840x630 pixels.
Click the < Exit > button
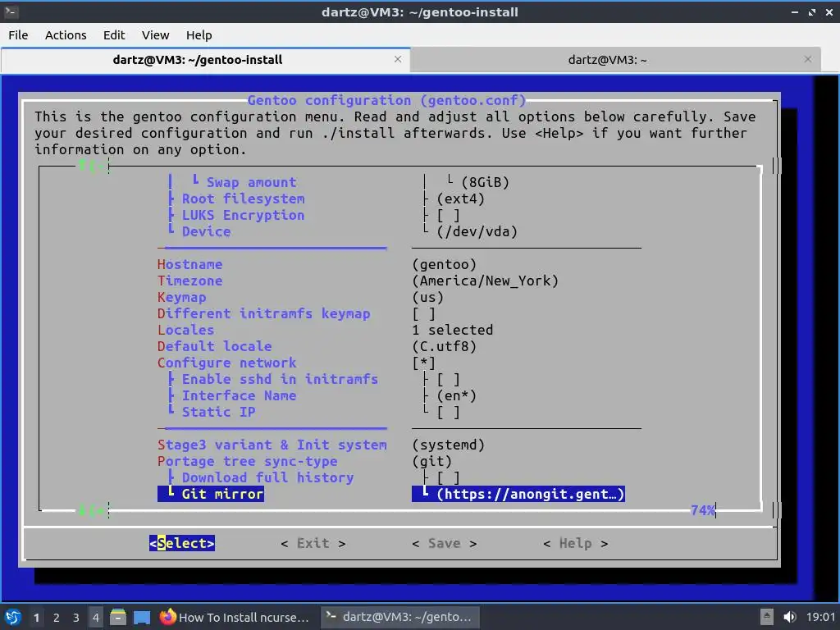coord(313,543)
